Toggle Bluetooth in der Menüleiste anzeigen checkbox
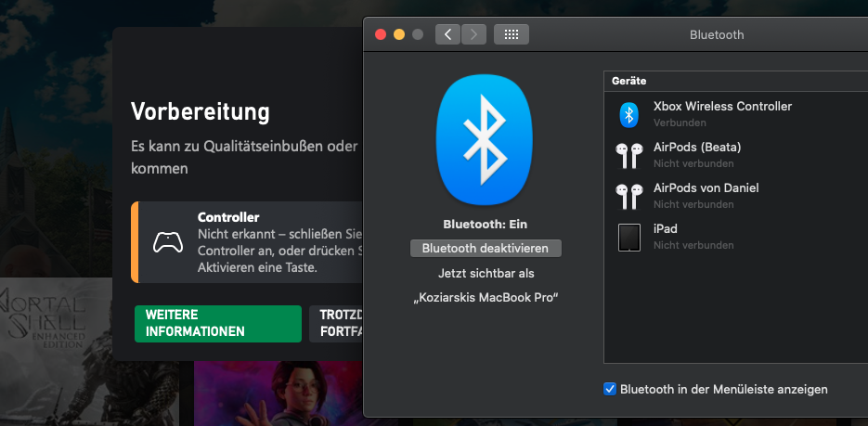The image size is (868, 426). tap(610, 389)
